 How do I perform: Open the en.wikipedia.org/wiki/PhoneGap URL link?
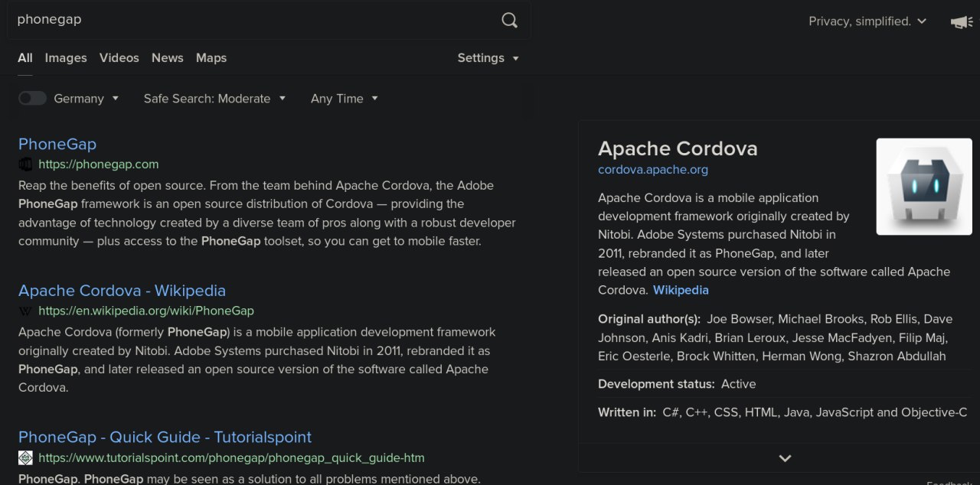click(146, 311)
